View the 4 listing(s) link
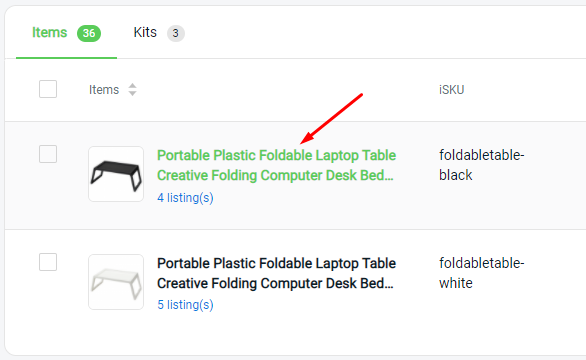Viewport: 586px width, 360px height. [185, 197]
